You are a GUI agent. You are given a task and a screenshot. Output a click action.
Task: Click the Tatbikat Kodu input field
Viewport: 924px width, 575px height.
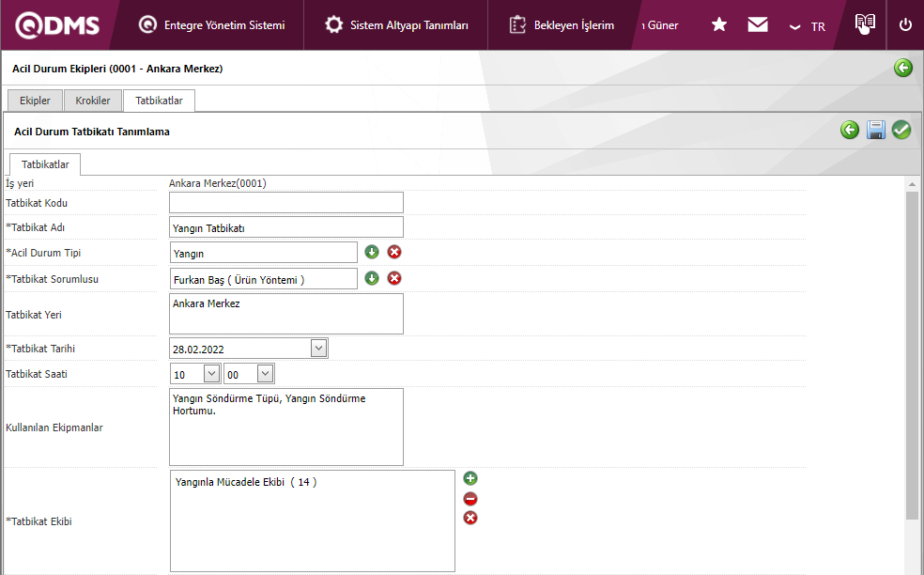pyautogui.click(x=286, y=202)
